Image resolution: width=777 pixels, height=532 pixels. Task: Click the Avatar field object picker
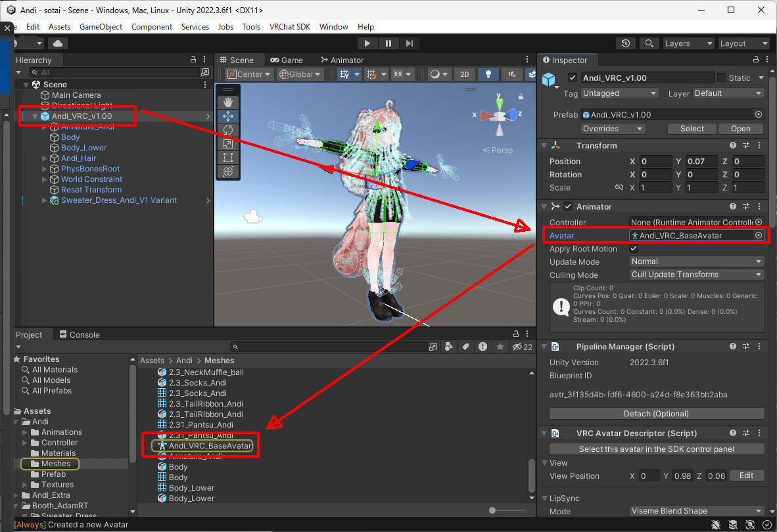759,236
